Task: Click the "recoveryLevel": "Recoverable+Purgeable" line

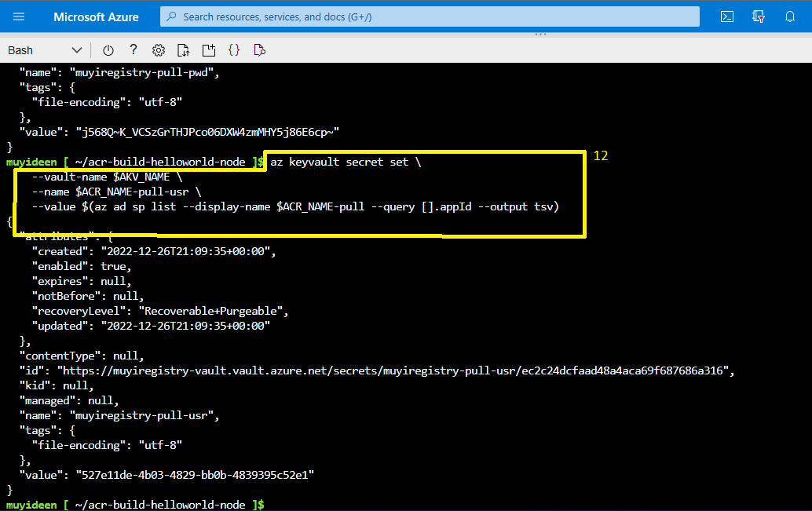Action: [160, 311]
